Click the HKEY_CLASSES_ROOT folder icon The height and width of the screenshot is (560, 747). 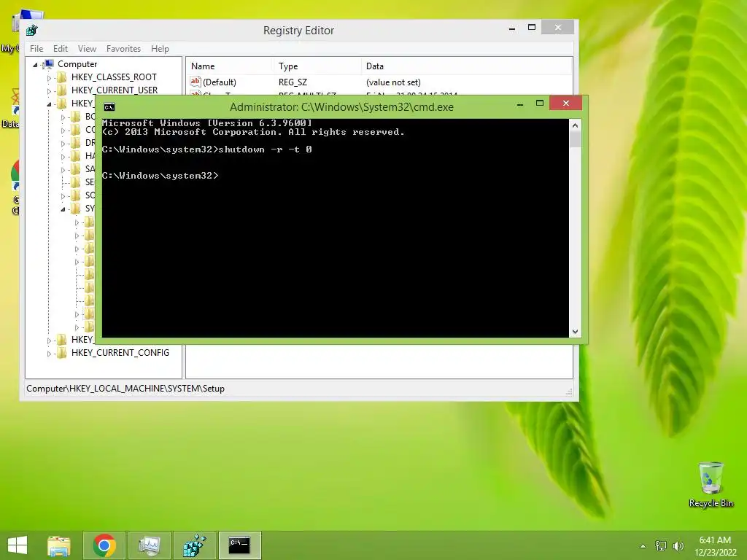(61, 77)
